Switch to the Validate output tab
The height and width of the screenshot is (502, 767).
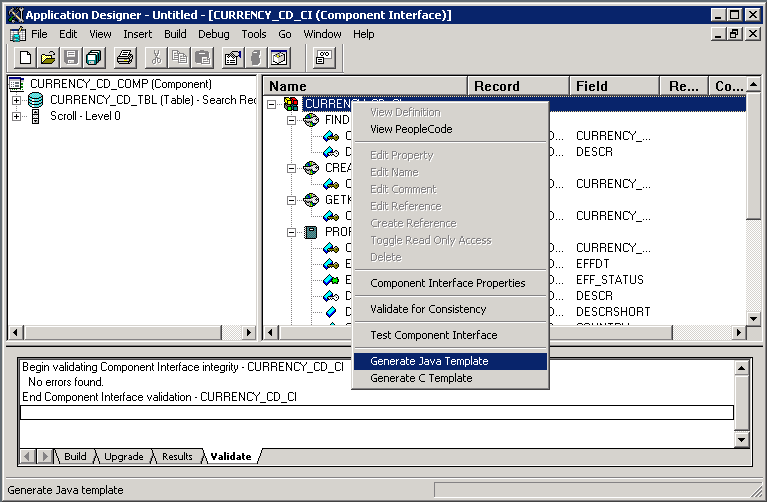click(231, 456)
